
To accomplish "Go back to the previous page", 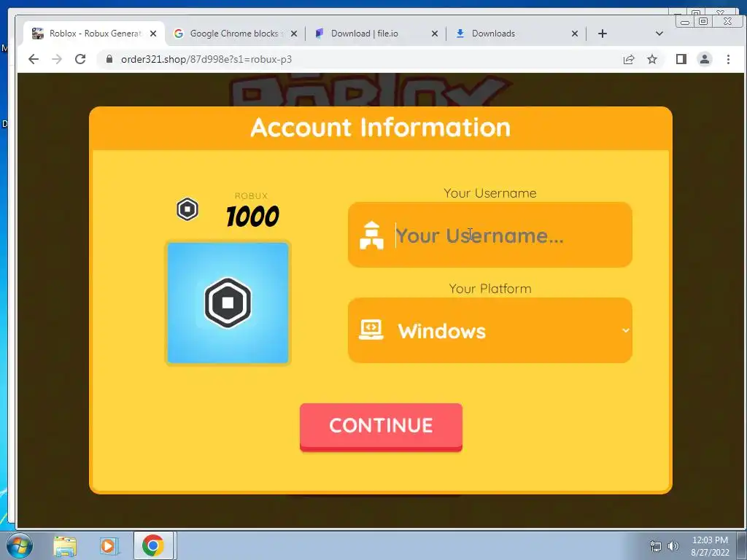I will click(x=34, y=59).
